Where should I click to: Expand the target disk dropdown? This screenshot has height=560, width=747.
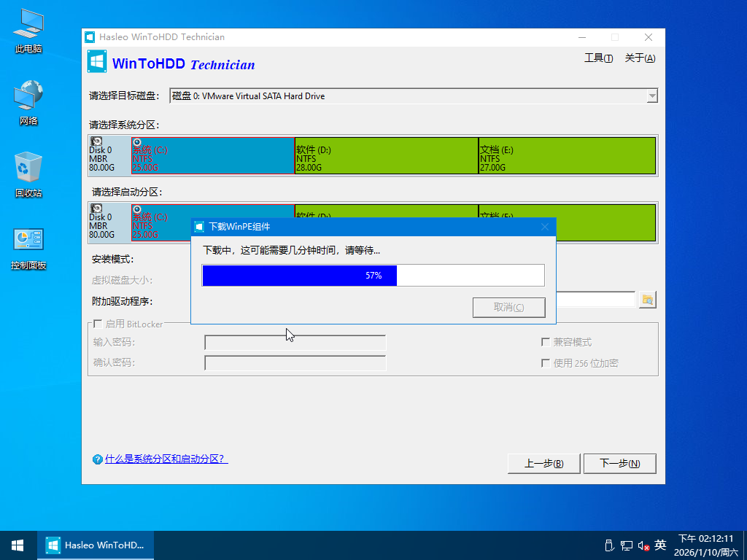(x=651, y=96)
